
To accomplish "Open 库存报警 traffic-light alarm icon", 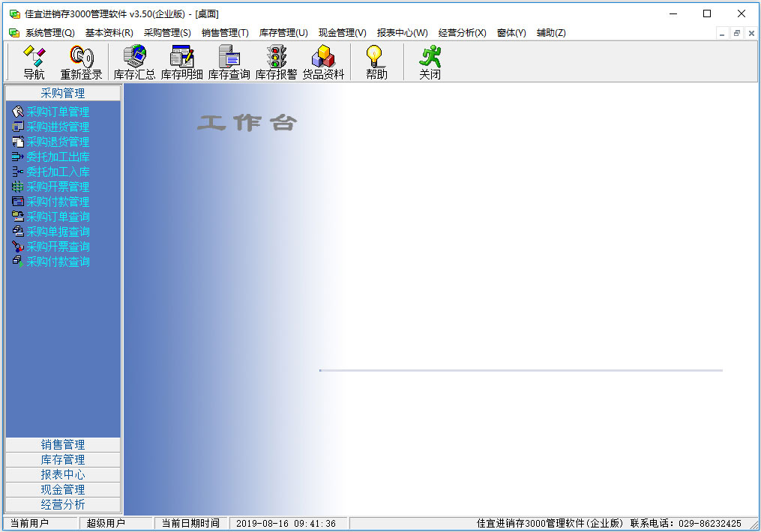I will pyautogui.click(x=276, y=62).
